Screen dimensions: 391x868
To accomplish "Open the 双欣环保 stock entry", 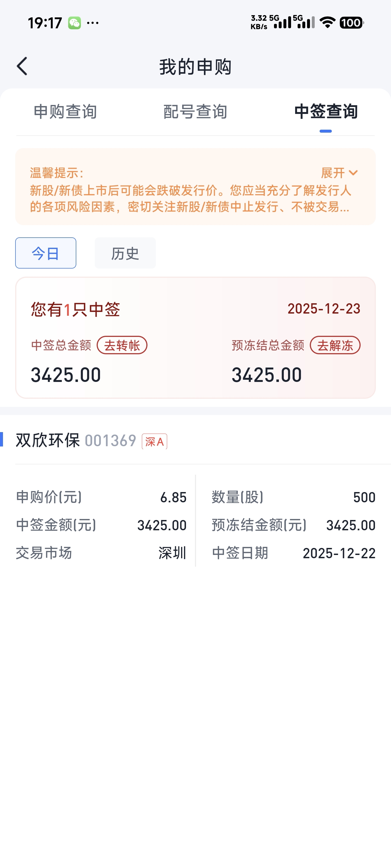I will [x=48, y=441].
